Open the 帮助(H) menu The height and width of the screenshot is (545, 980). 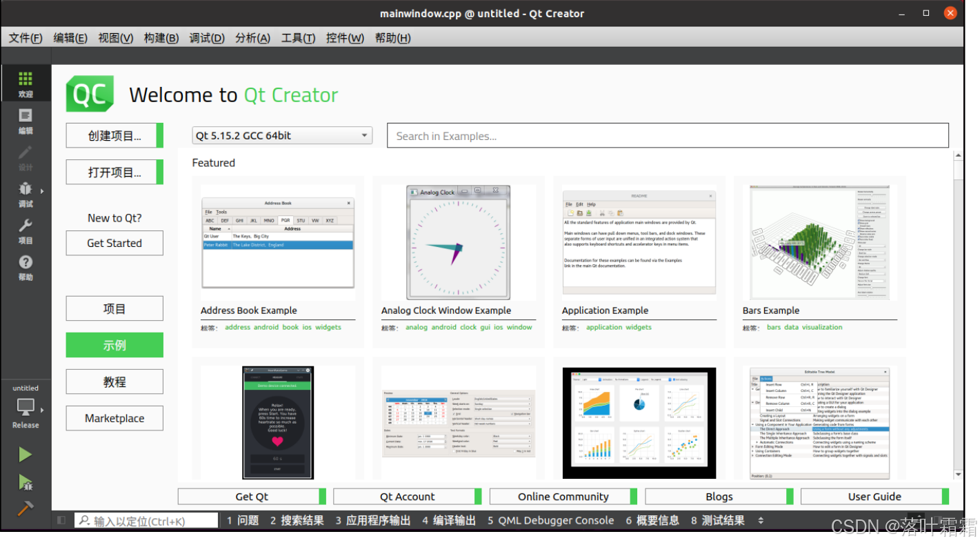[x=392, y=38]
